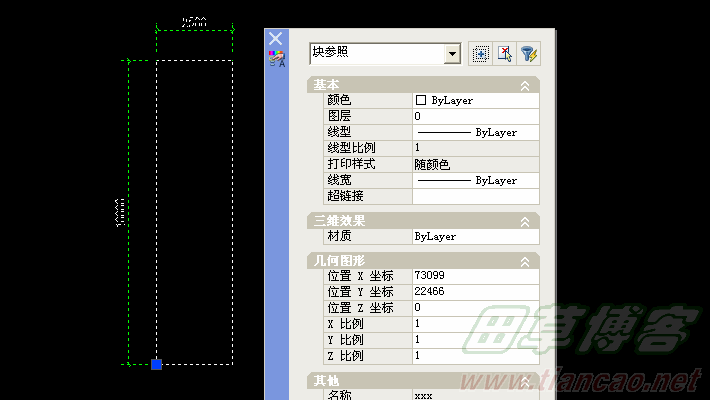
Task: Select the 图层 property label
Action: (339, 116)
